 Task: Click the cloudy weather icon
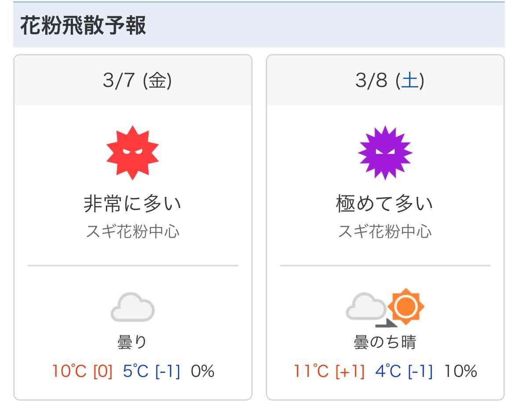click(133, 307)
